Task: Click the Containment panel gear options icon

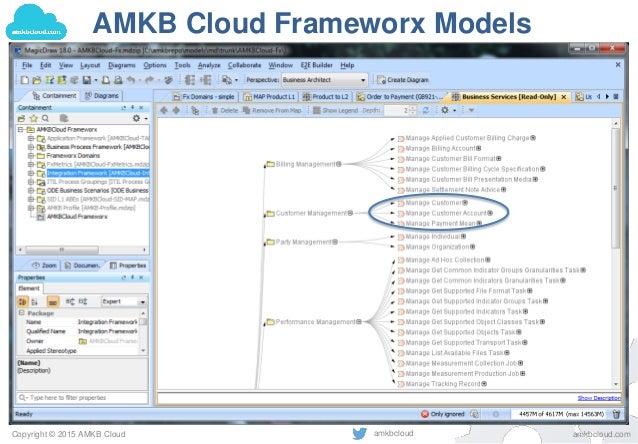Action: pyautogui.click(x=137, y=118)
